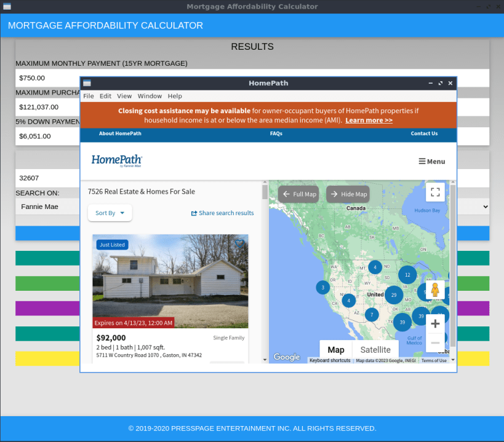Zoom in on the map with plus
504x442 pixels.
[435, 323]
